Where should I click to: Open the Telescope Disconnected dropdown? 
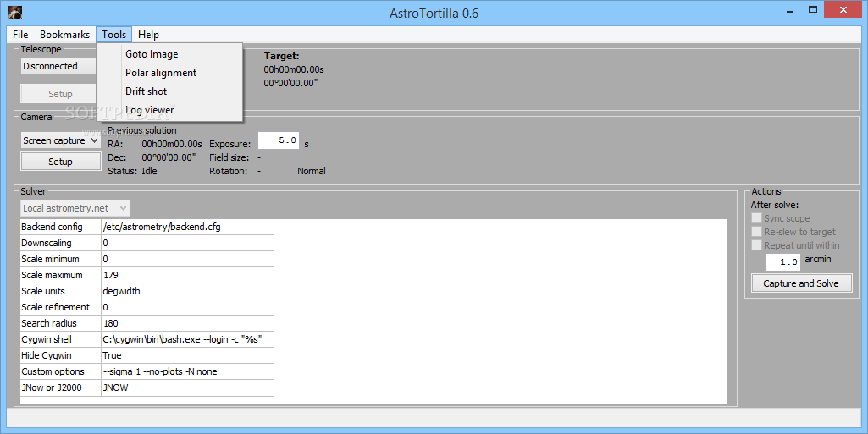pos(58,66)
